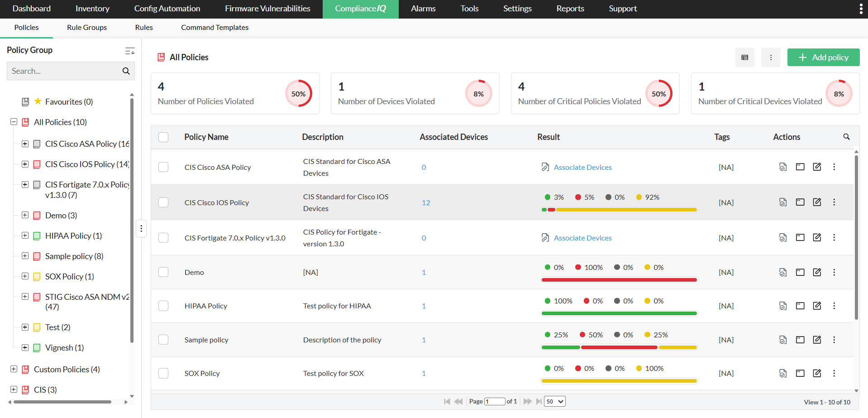
Task: Click the Add policy button
Action: tap(823, 58)
